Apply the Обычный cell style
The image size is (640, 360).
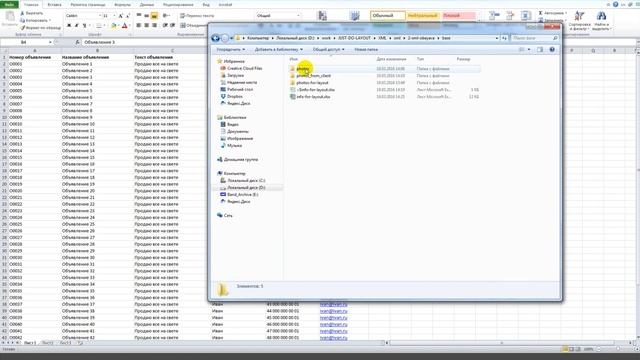tap(388, 16)
